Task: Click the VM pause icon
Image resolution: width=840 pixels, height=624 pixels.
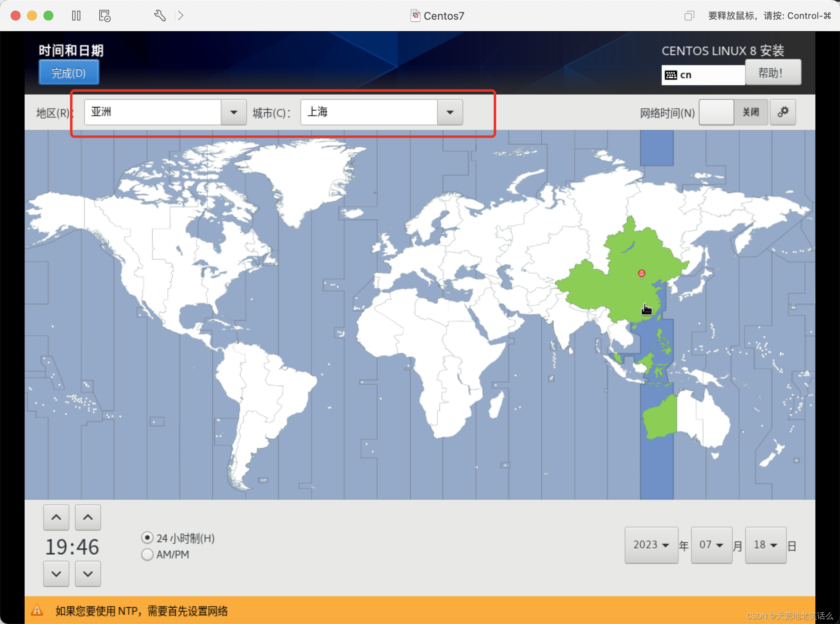Action: pyautogui.click(x=76, y=16)
